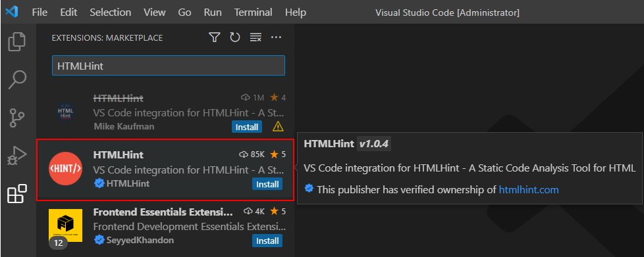644x257 pixels.
Task: Open the Source Control view
Action: pos(17,118)
